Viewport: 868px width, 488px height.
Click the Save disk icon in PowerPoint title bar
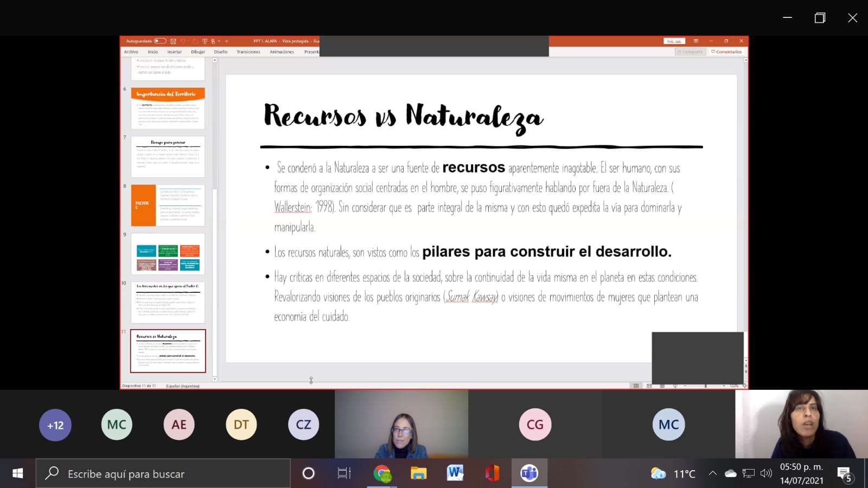click(173, 41)
